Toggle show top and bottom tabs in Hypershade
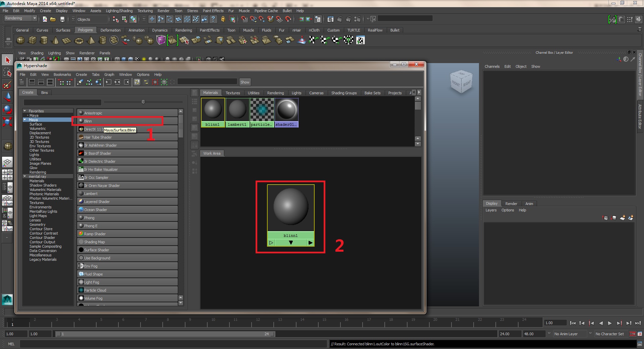Screen dimensions: 644x349 pos(50,82)
